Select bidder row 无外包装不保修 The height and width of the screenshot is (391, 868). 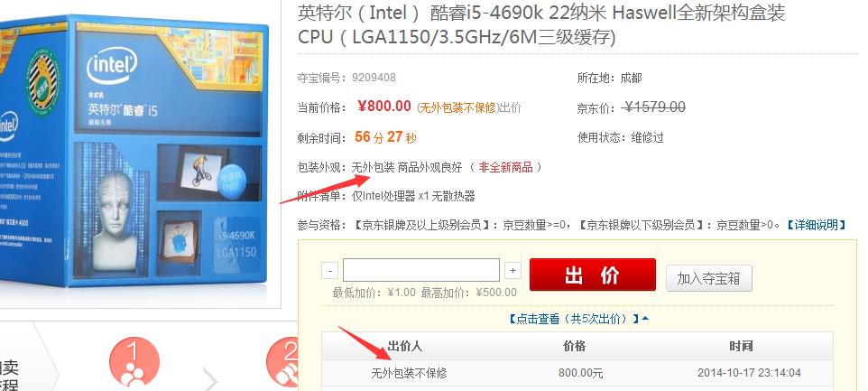coord(577,373)
